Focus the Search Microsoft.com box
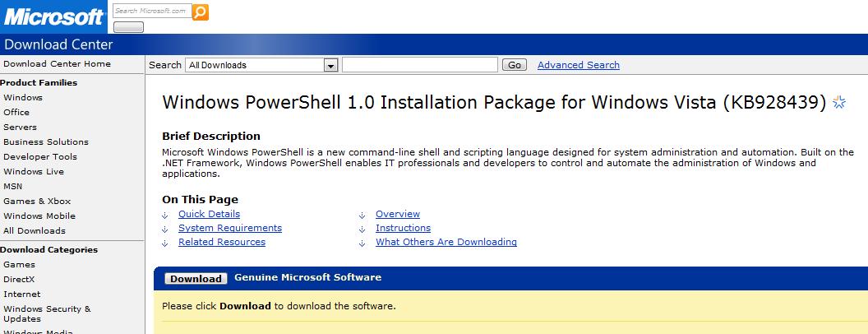Viewport: 868px width, 334px height. 151,12
